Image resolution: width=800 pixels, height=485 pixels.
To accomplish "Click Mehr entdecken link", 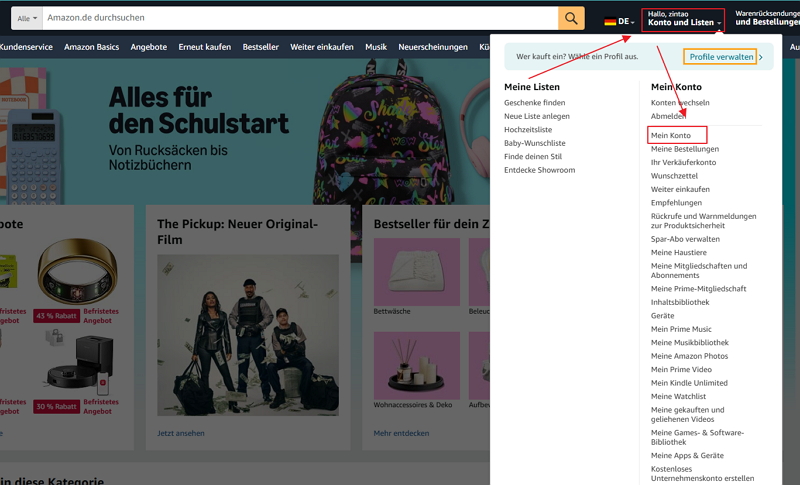I will pos(401,433).
